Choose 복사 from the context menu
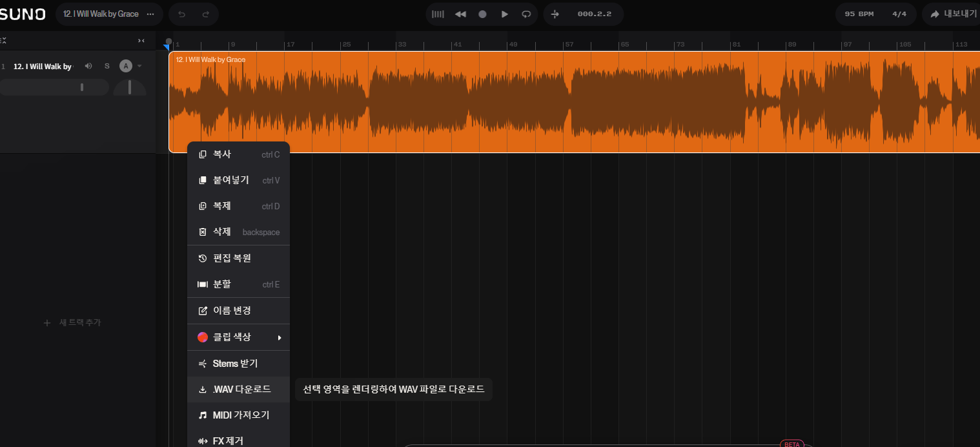This screenshot has height=447, width=980. [238, 154]
